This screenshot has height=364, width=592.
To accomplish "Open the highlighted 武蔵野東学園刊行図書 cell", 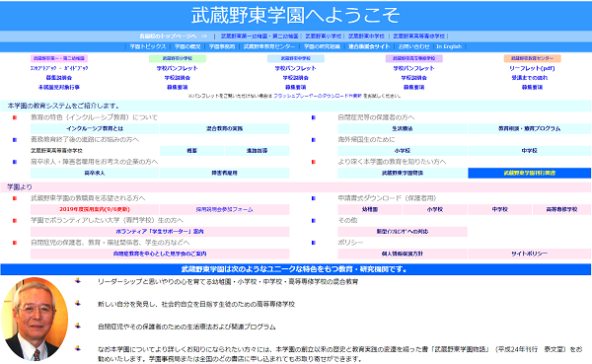I will (529, 173).
